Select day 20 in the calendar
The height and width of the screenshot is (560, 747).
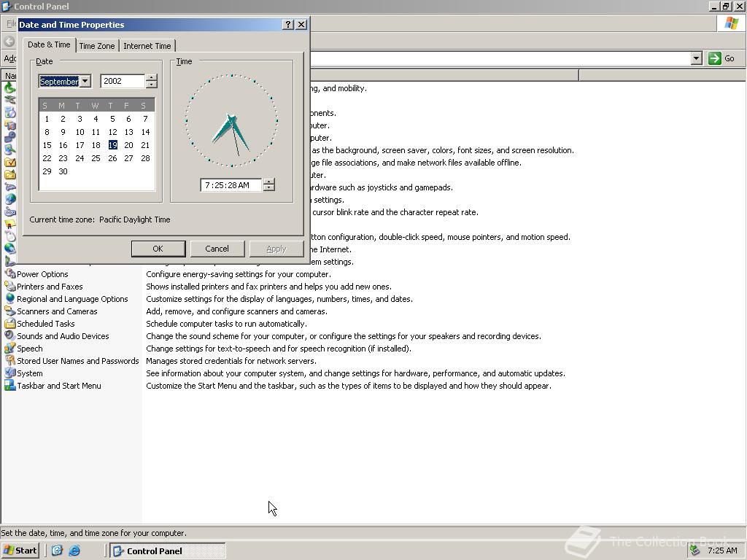128,145
